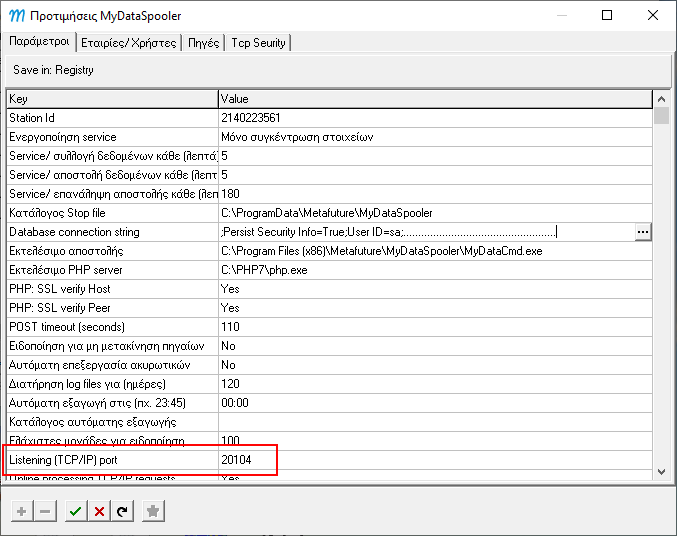Click empty value of Κατάλογος αυτόματης εξαγωγής

click(x=435, y=422)
